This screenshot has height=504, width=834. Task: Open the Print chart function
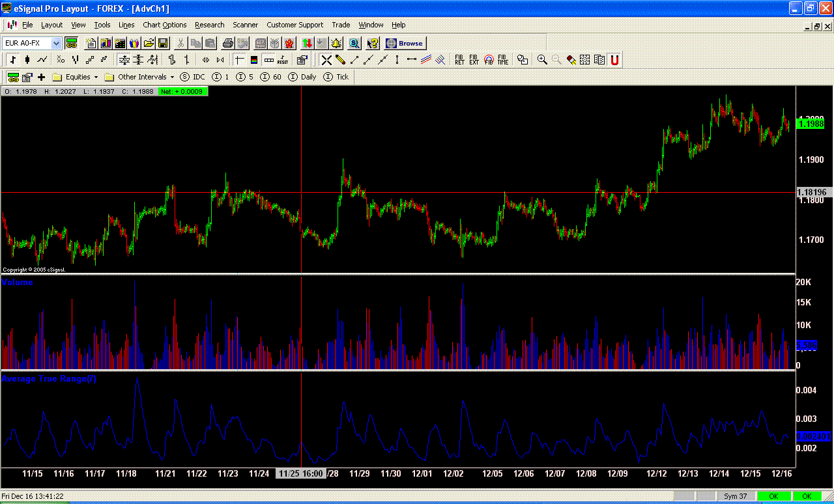point(227,43)
